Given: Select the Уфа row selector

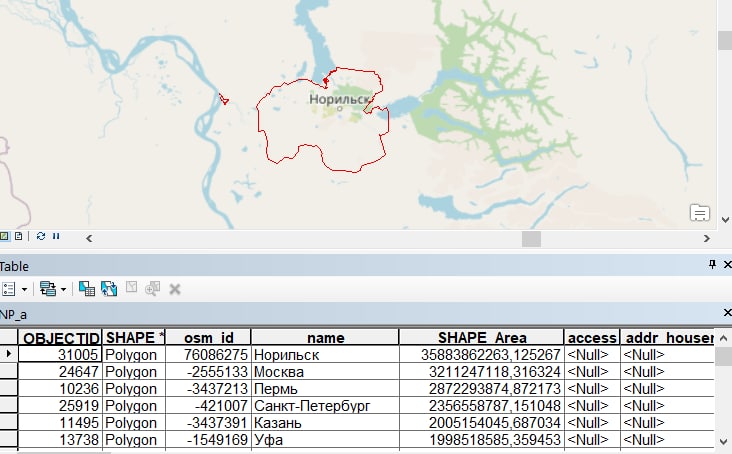Looking at the screenshot, I should [9, 440].
